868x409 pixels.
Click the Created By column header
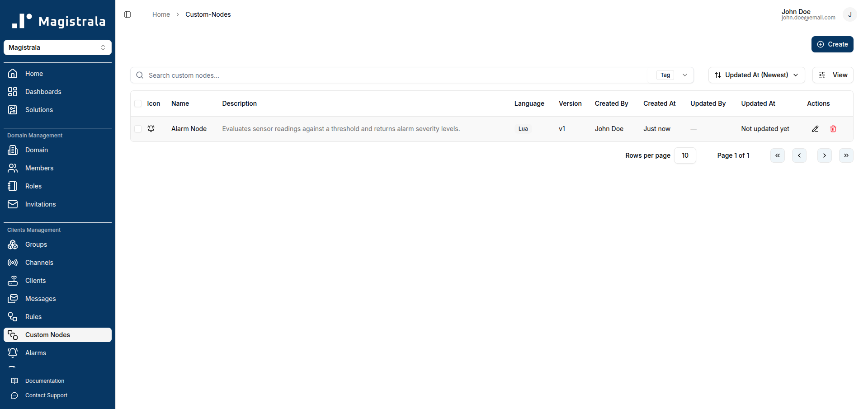(x=611, y=103)
